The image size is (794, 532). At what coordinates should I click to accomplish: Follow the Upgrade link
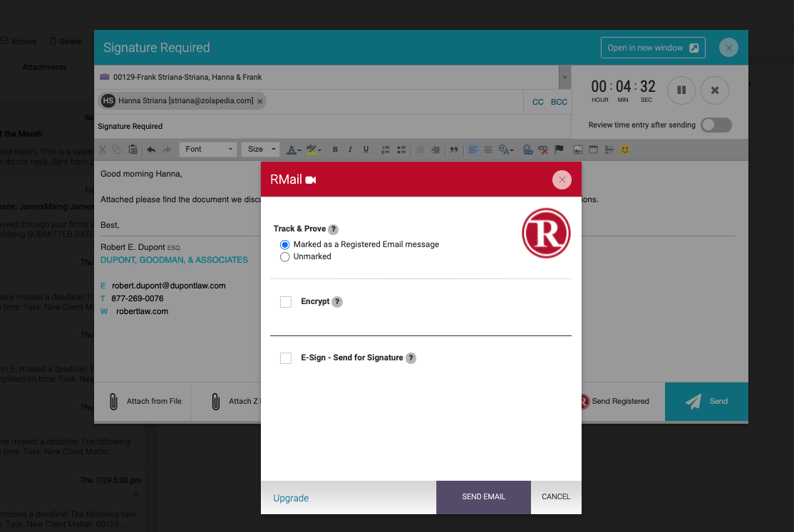click(291, 498)
